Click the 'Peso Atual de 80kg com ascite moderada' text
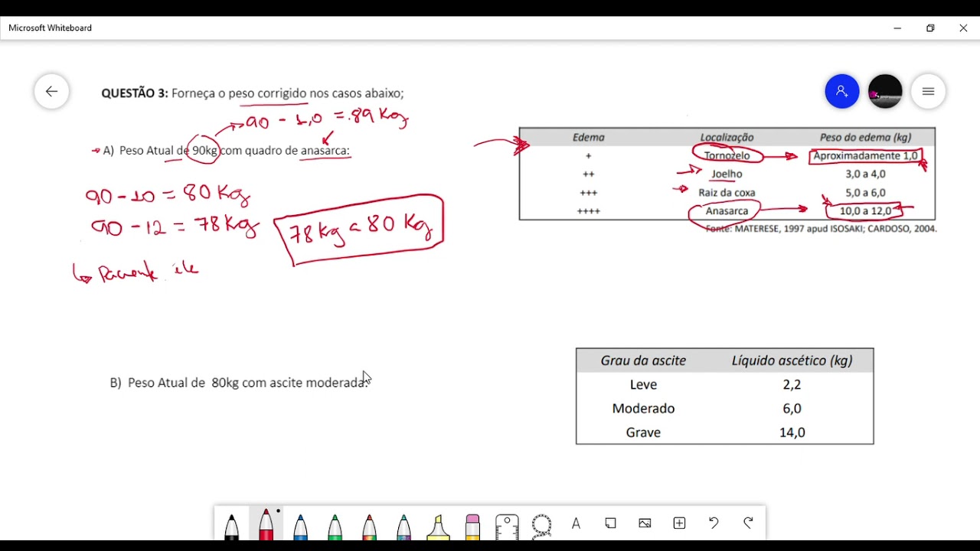The height and width of the screenshot is (551, 980). tap(248, 383)
